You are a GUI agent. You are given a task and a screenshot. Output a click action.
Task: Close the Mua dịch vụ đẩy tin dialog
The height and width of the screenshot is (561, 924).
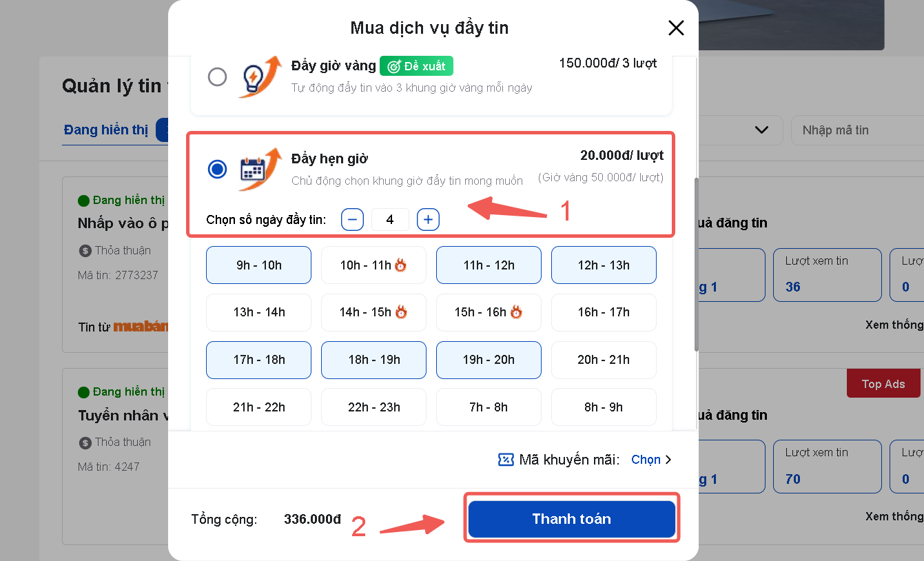676,28
